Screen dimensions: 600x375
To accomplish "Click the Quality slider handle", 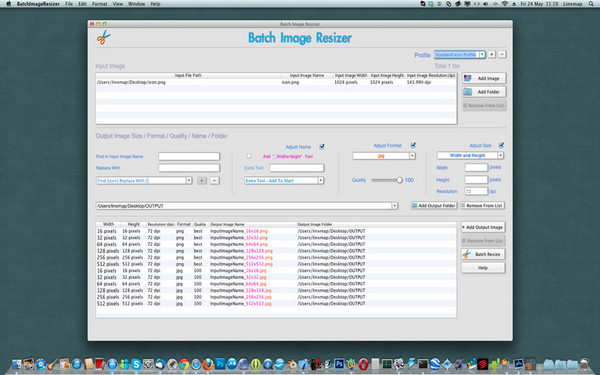I will (399, 180).
